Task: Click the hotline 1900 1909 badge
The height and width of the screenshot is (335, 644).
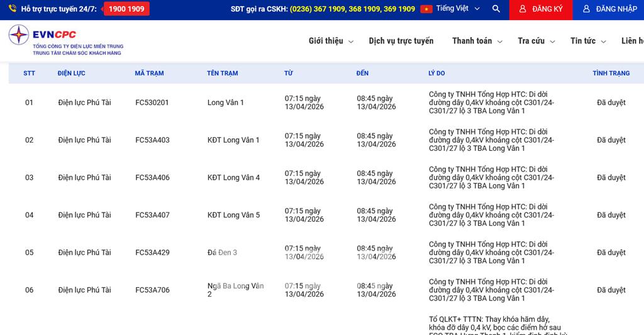Action: [126, 9]
